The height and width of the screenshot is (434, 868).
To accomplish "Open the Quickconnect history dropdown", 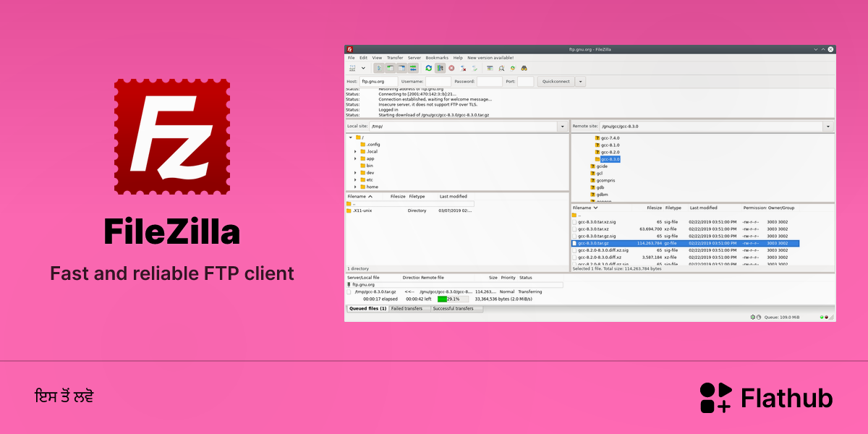I will click(x=580, y=82).
